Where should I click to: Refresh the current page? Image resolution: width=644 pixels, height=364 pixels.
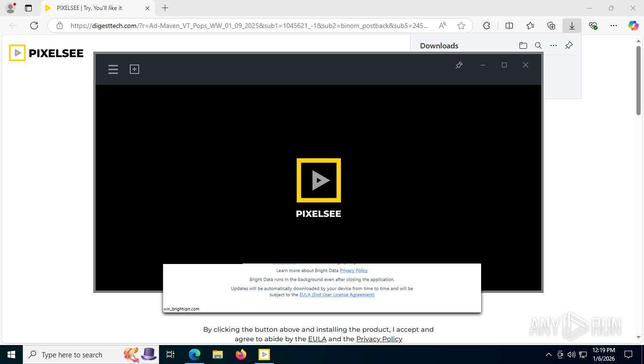34,26
